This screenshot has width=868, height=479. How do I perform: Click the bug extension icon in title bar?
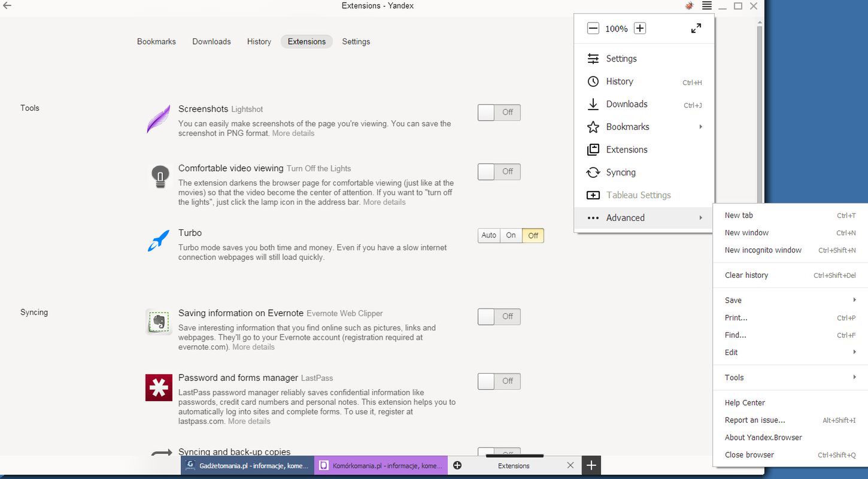(x=690, y=5)
